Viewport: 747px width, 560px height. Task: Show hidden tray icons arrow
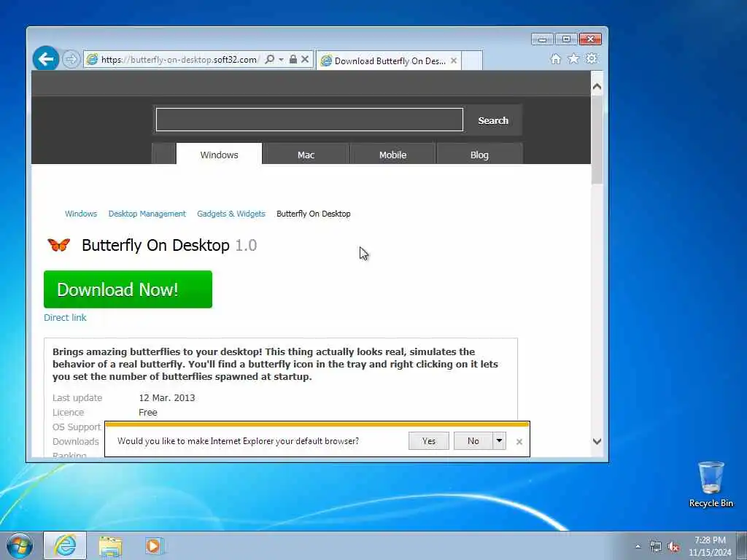(638, 546)
